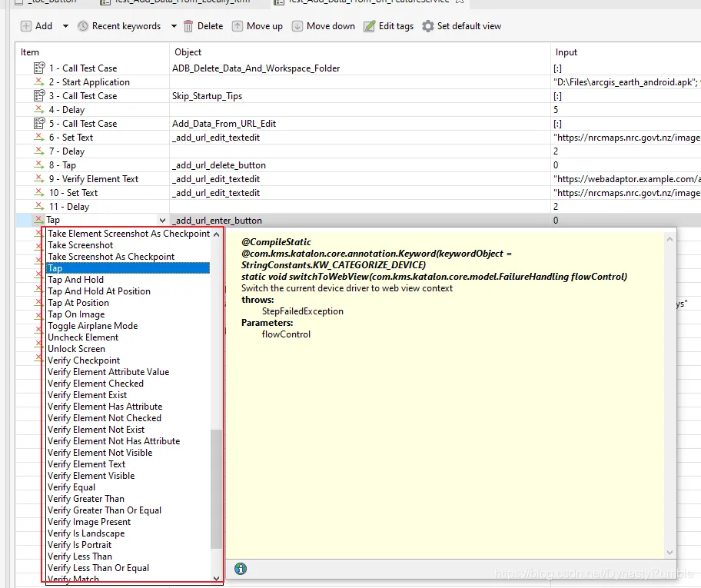
Task: Click icon of step 10 Set Text
Action: [39, 193]
